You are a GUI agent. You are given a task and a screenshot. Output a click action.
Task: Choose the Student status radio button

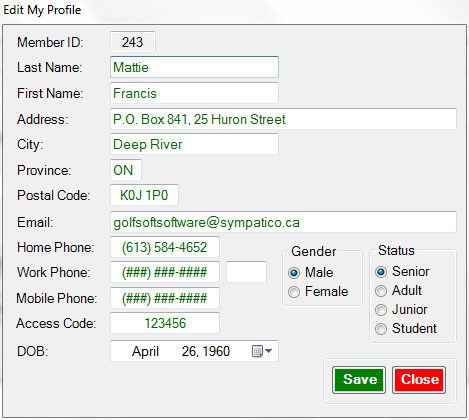(x=381, y=329)
